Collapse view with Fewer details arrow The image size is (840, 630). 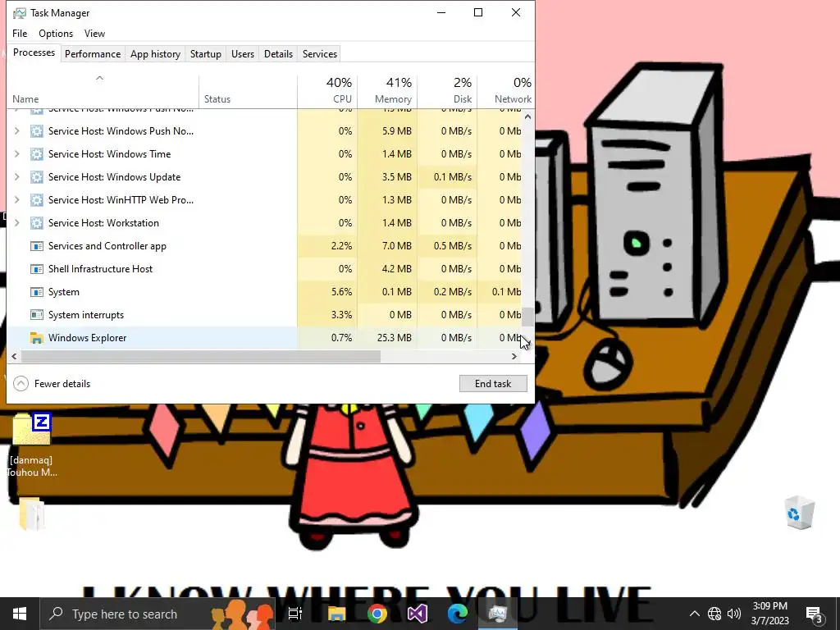21,384
